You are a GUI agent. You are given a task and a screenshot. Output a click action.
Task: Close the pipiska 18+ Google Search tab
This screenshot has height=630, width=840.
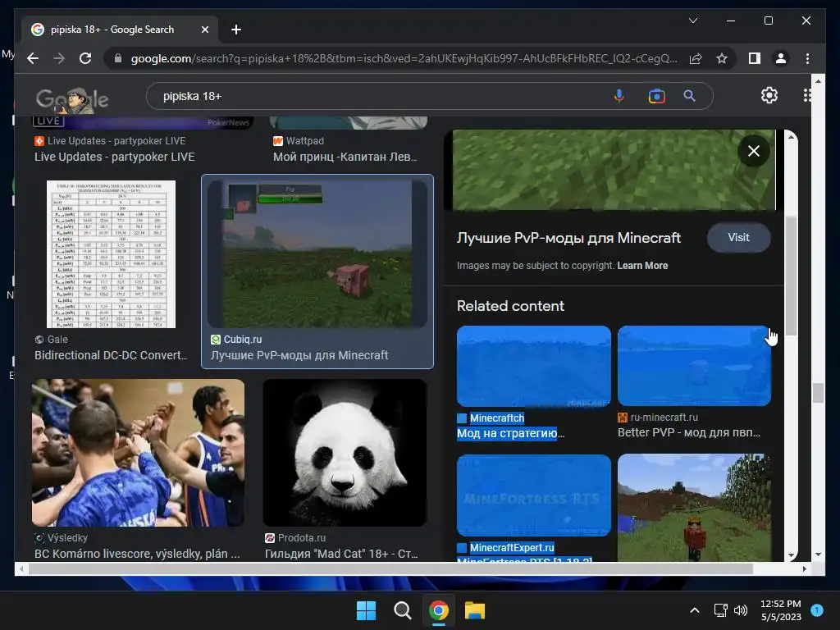pyautogui.click(x=204, y=30)
